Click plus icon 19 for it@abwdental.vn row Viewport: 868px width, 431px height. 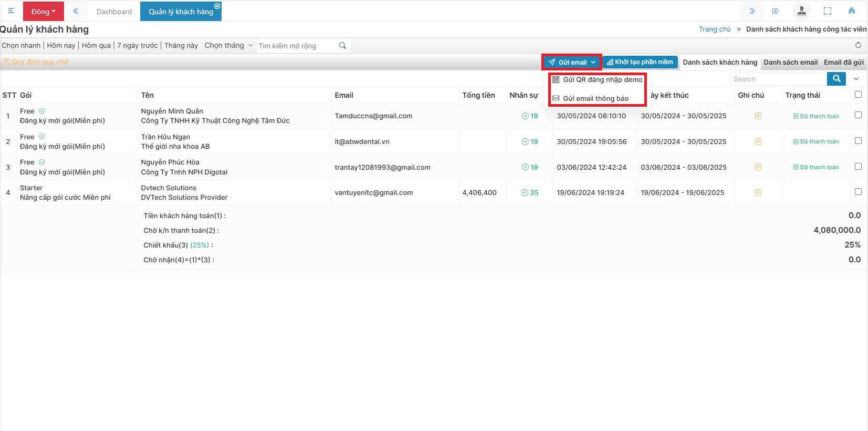[525, 142]
